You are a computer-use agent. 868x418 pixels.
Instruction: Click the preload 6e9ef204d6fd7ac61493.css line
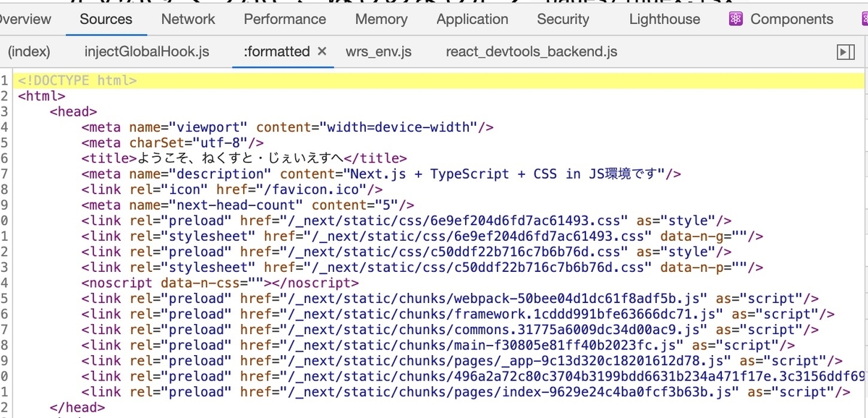407,221
